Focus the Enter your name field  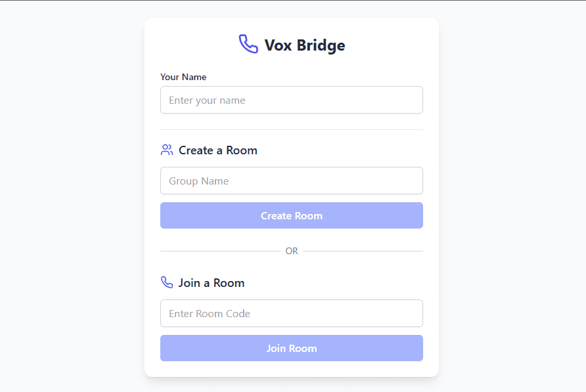click(291, 100)
